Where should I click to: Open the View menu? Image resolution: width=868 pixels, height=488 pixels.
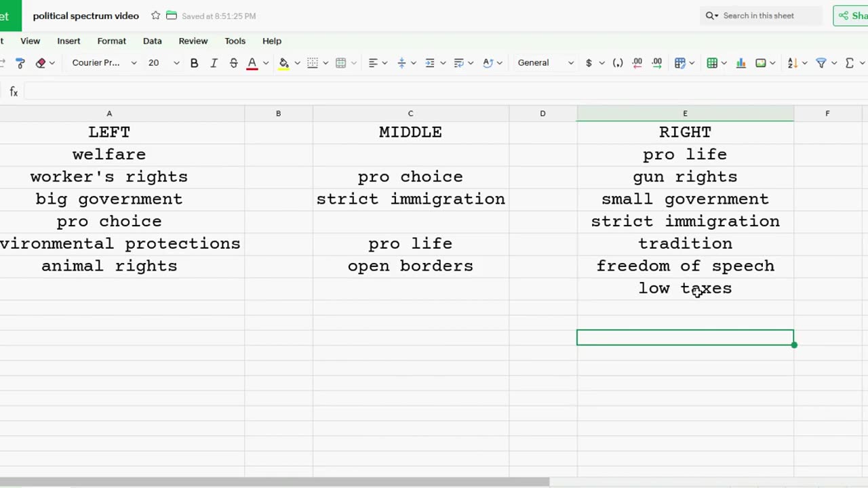point(30,41)
